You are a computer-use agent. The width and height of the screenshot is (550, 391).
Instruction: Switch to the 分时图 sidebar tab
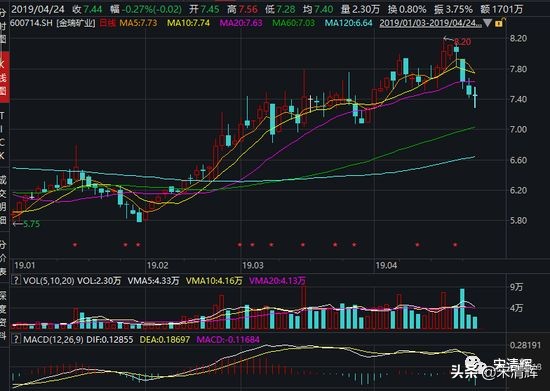3,26
